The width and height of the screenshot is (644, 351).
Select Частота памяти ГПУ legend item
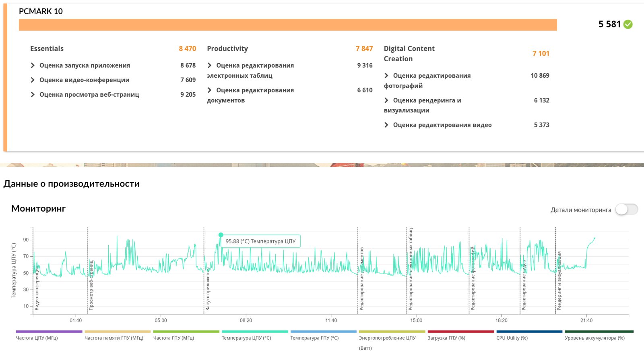coord(114,338)
